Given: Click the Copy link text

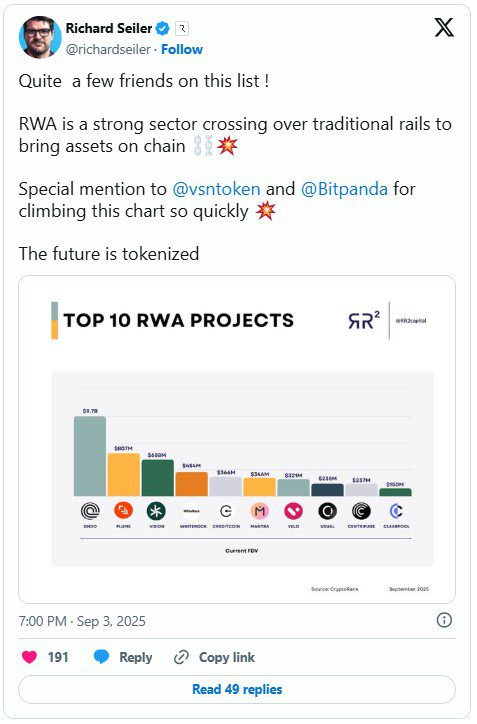Looking at the screenshot, I should pyautogui.click(x=227, y=657).
